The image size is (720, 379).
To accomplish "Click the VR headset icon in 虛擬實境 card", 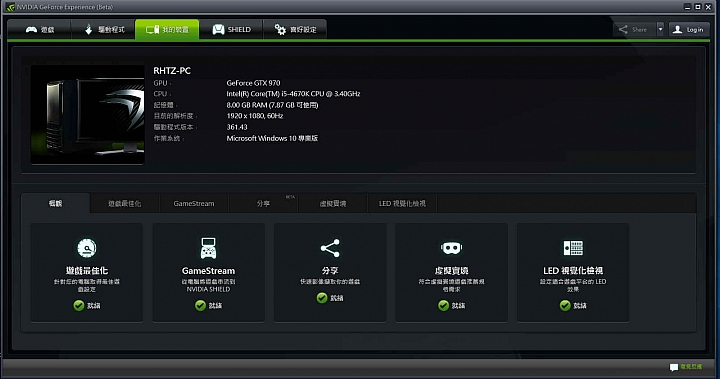I will [451, 249].
